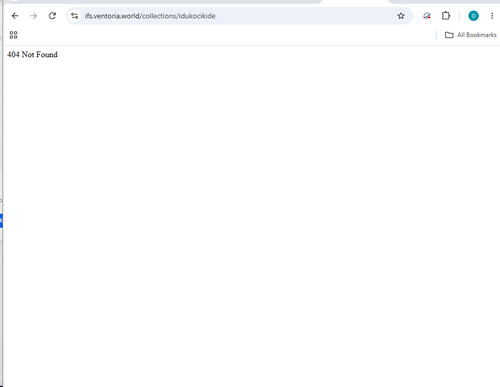Open the apps grid in bookmarks bar

click(x=13, y=35)
